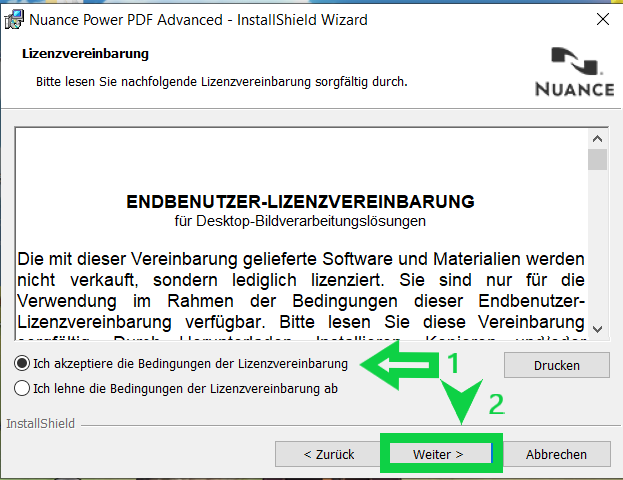The image size is (623, 480).
Task: Select 'Ich akzeptiere die Bedingungen' radio button
Action: tap(22, 364)
